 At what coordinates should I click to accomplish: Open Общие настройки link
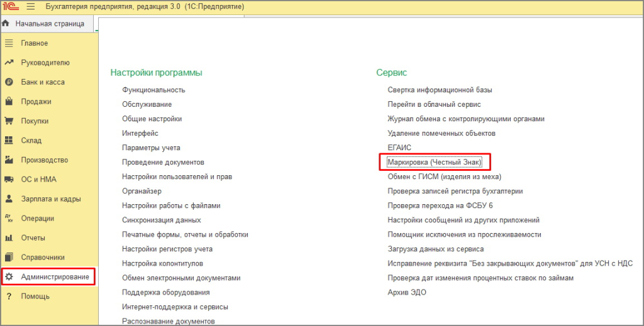click(x=152, y=119)
